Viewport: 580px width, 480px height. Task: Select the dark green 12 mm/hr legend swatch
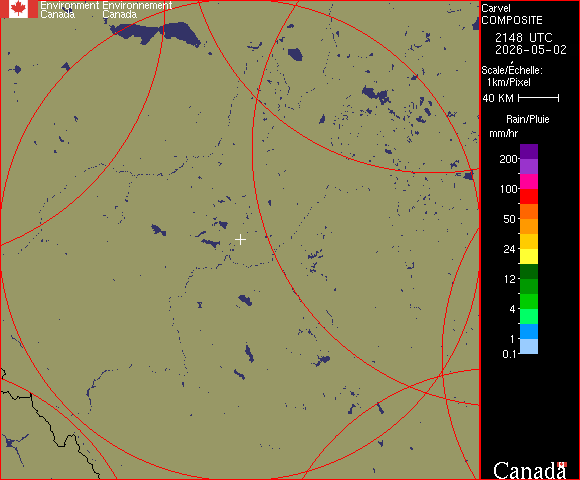[x=529, y=271]
